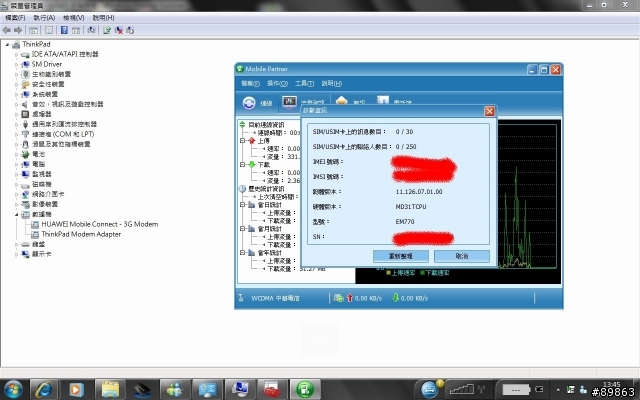Click the signal antenna icon in Mobile Partner status bar

(x=241, y=298)
